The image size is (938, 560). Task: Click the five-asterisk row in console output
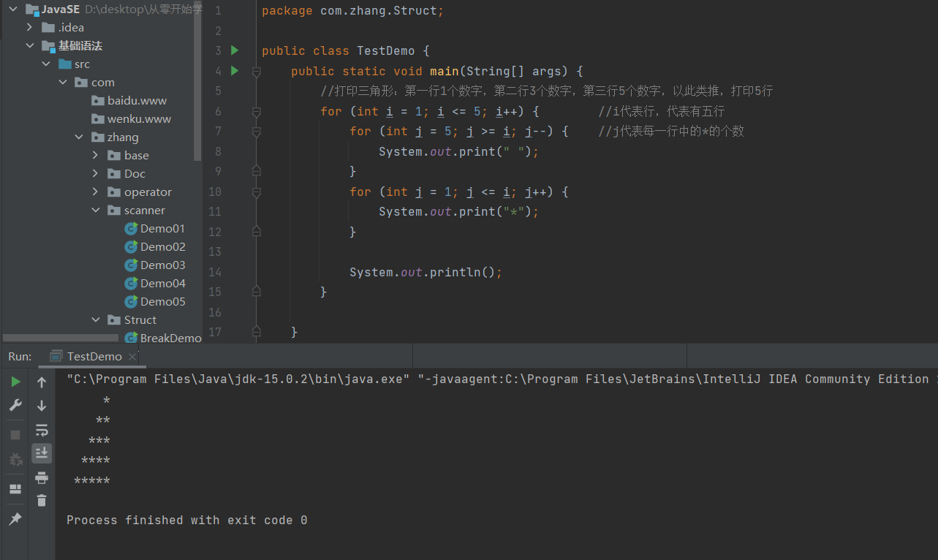[92, 481]
